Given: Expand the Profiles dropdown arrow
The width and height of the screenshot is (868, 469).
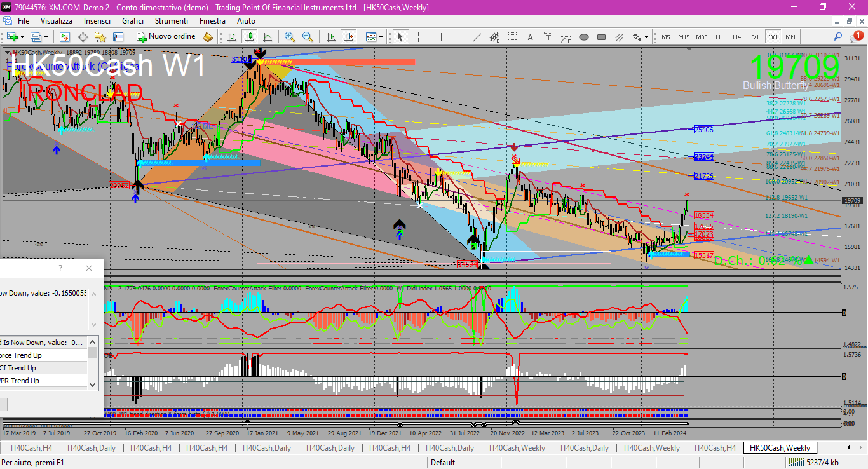Looking at the screenshot, I should pyautogui.click(x=46, y=37).
